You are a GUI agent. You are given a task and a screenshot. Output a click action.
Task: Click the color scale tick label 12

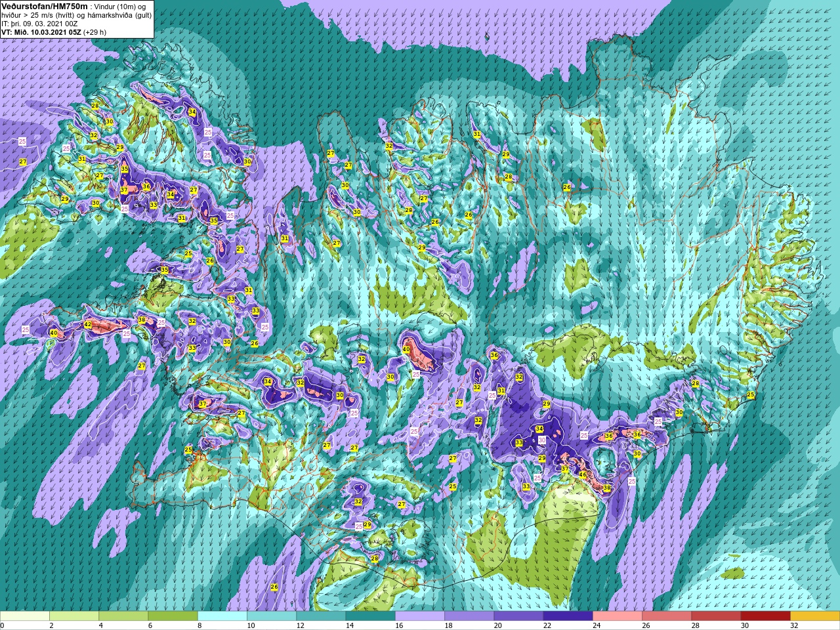(x=300, y=625)
